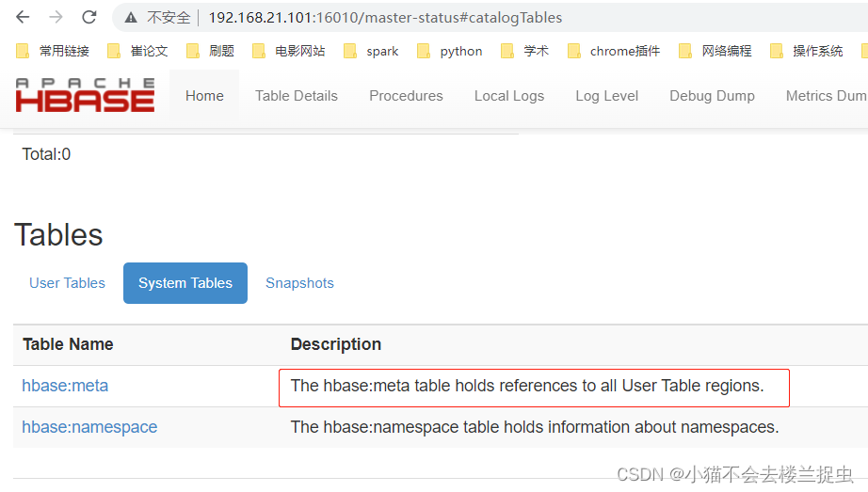Open the Log Level page
The width and height of the screenshot is (868, 492).
606,96
